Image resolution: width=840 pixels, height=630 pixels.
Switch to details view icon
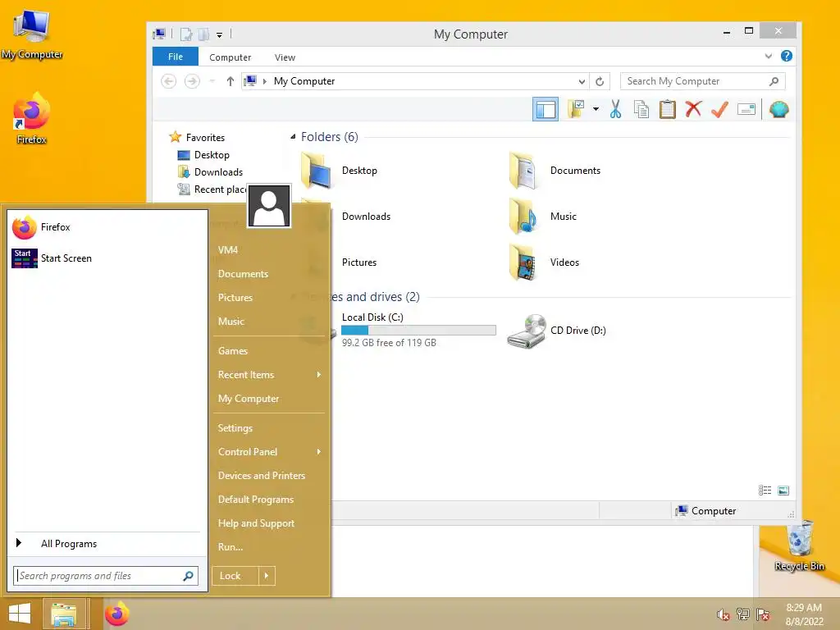click(x=765, y=491)
